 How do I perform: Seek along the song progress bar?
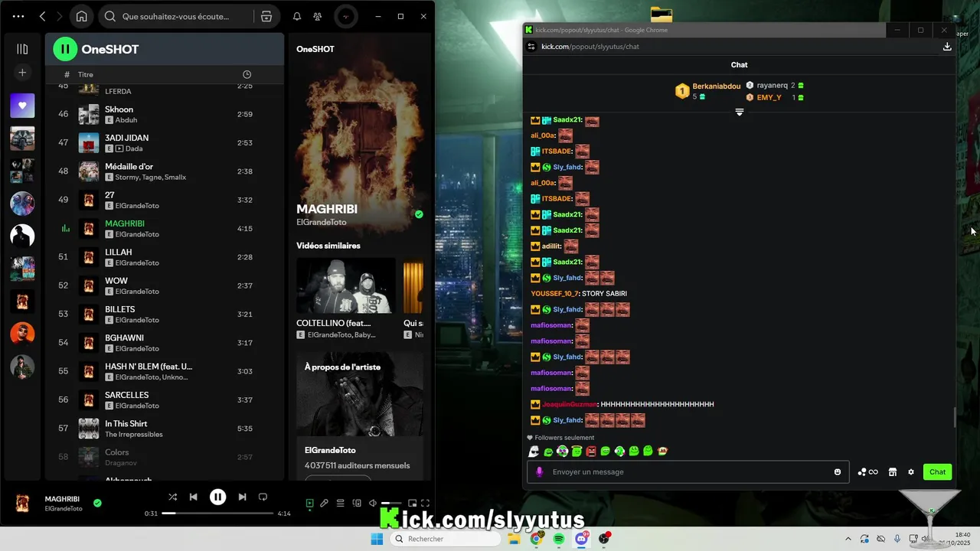217,514
